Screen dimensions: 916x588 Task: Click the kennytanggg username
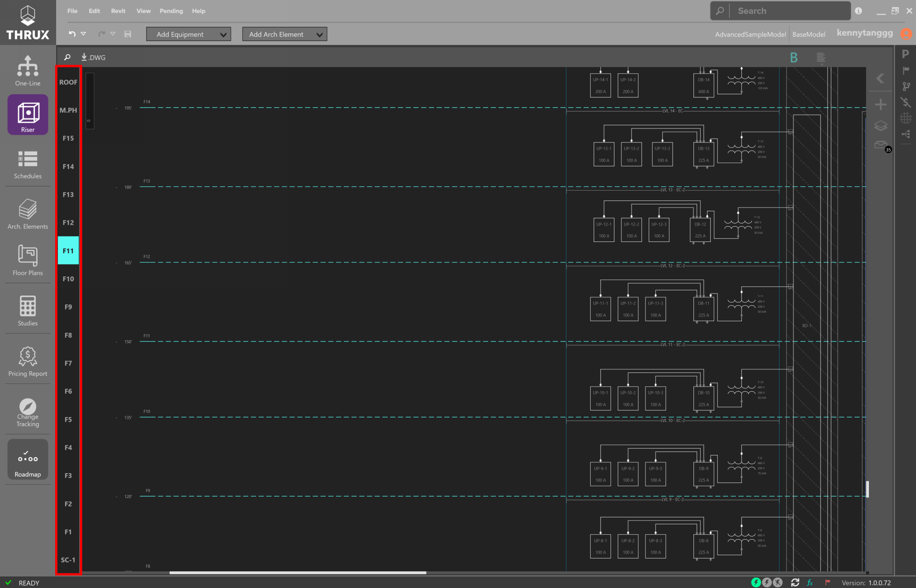pyautogui.click(x=864, y=33)
